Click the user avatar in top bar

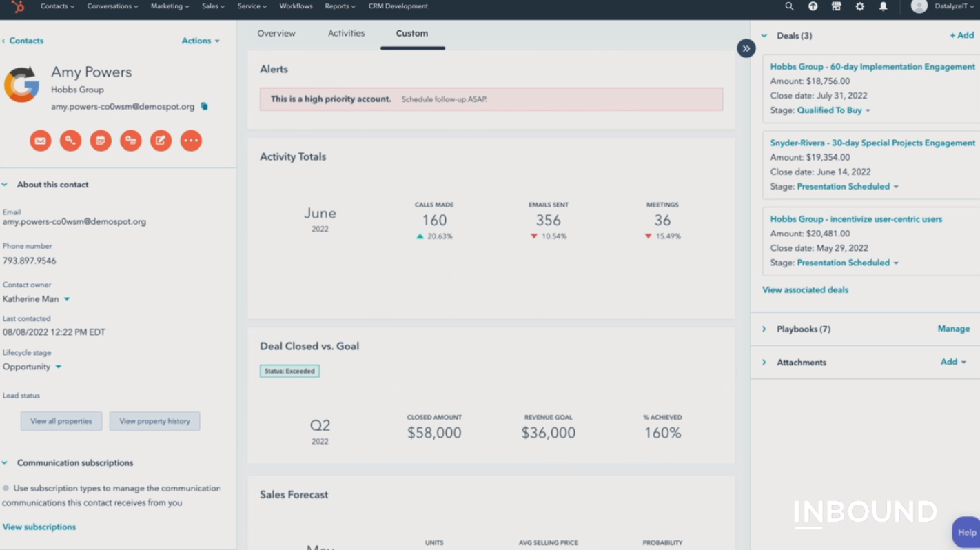[919, 6]
